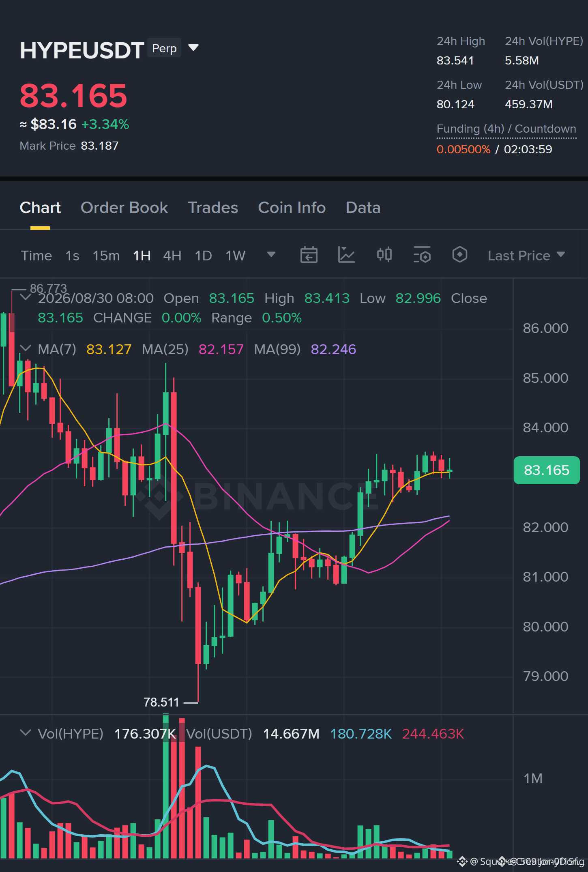Select the 1D interval
The width and height of the screenshot is (588, 872).
click(204, 256)
